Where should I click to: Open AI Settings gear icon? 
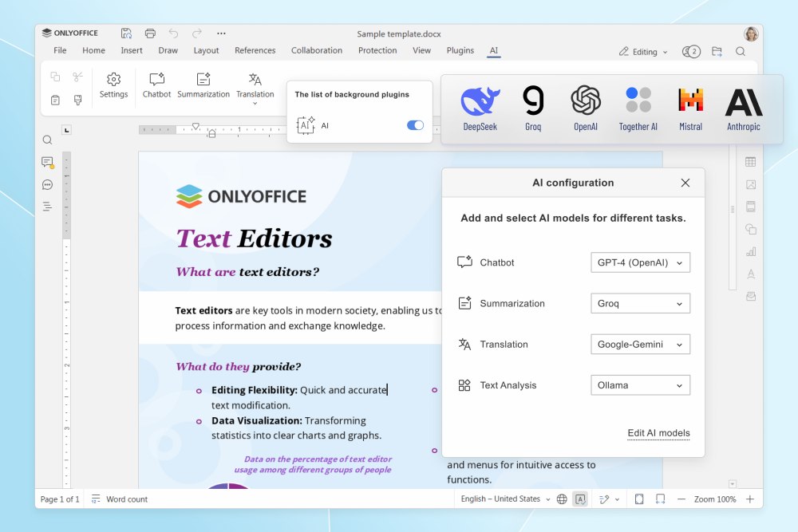(113, 85)
